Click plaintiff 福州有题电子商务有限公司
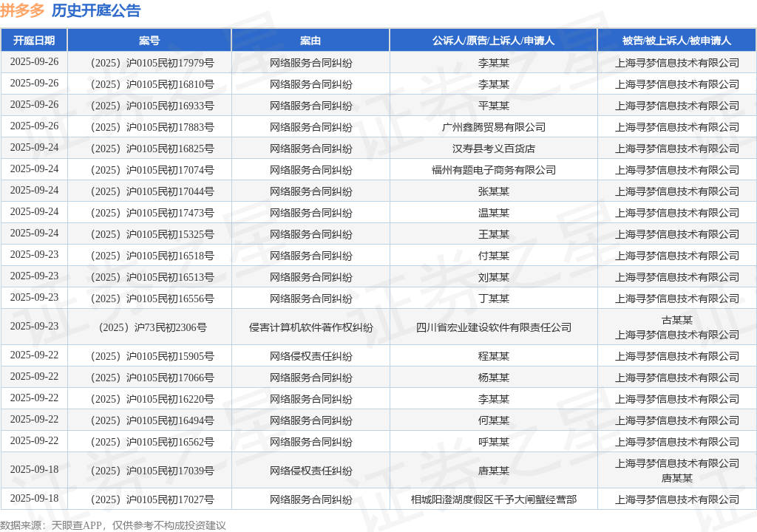The image size is (757, 532). point(493,170)
